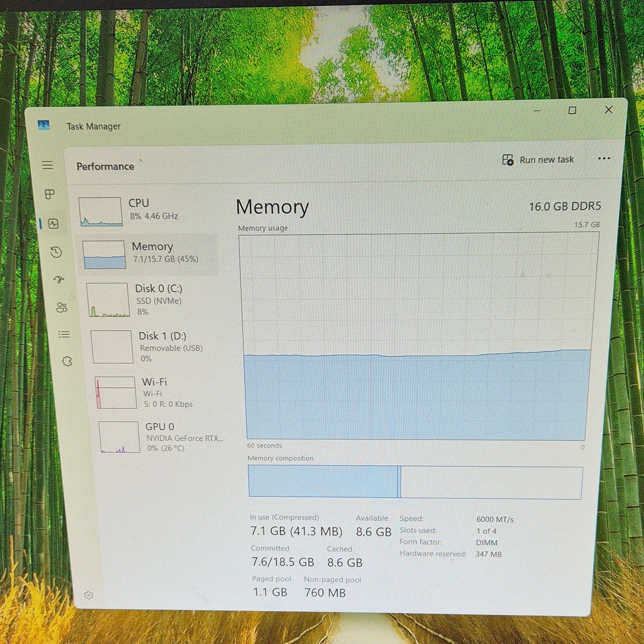Viewport: 644px width, 644px height.
Task: Click the Non-paged pool value '760 MB'
Action: (325, 592)
